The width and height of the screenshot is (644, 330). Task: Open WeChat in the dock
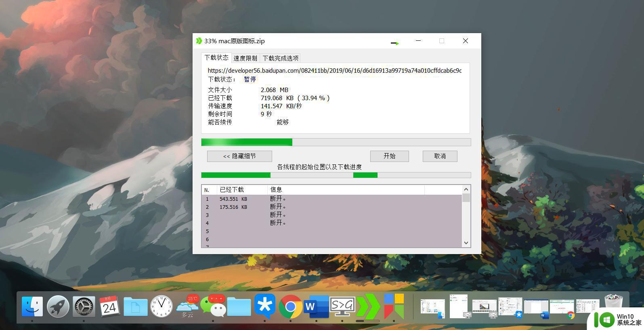tap(213, 306)
